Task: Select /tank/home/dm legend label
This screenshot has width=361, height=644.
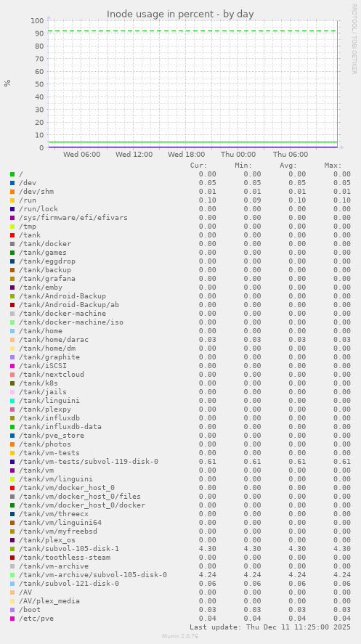Action: [x=47, y=348]
